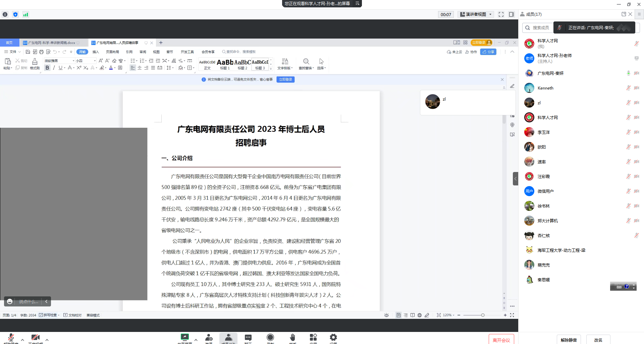Image resolution: width=644 pixels, height=344 pixels.
Task: Start recording with the record icon
Action: coord(270,338)
